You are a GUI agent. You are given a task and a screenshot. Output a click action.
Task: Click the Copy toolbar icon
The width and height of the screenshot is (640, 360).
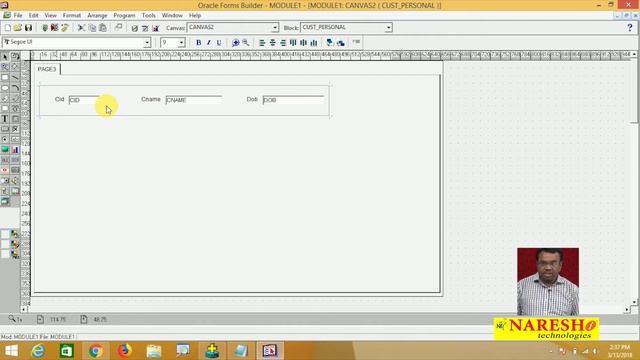point(92,28)
